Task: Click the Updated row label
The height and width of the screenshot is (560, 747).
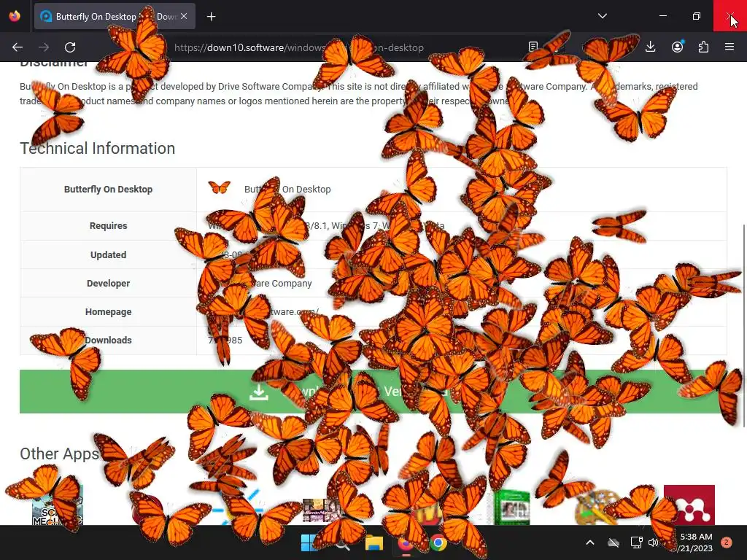Action: (x=108, y=254)
